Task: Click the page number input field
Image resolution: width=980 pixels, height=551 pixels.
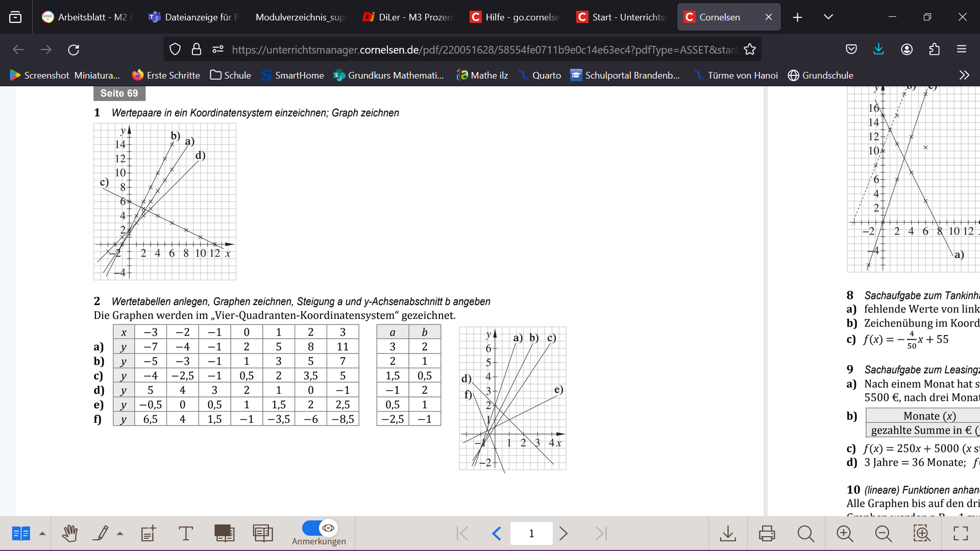Action: 531,534
